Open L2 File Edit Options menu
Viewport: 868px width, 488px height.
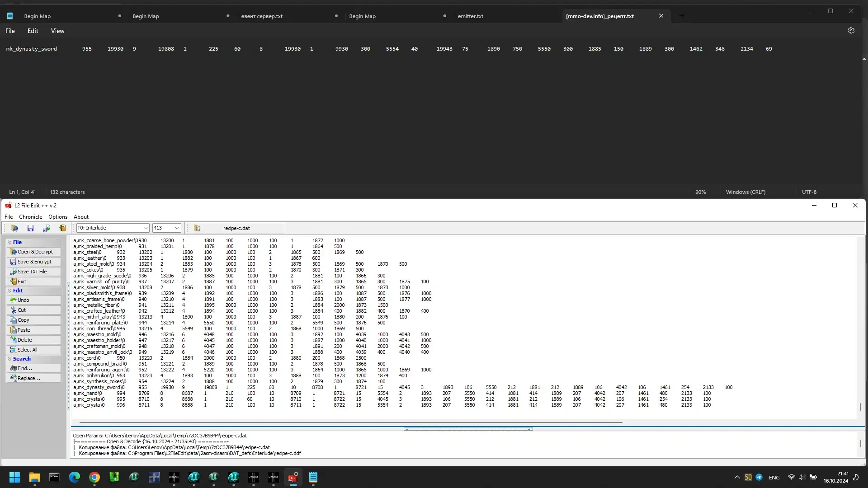pos(58,217)
